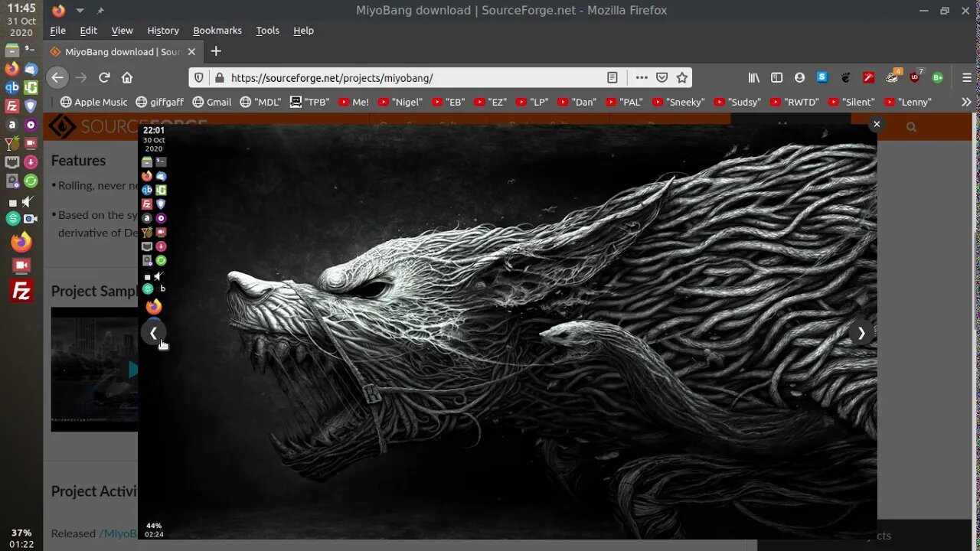This screenshot has height=551, width=980.
Task: Open the "MDL" bookmark
Action: [260, 102]
